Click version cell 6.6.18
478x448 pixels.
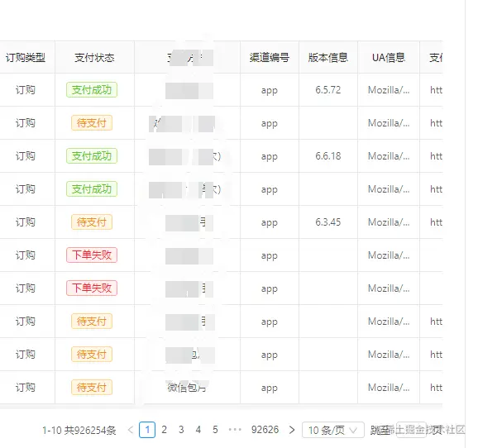click(x=328, y=156)
